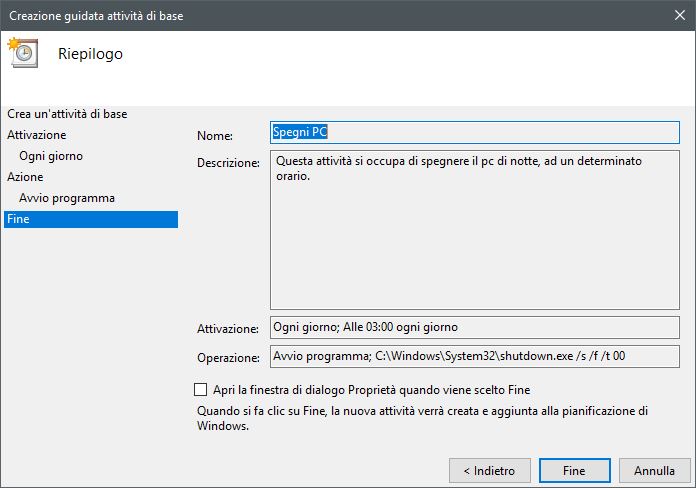
Task: Click inside the Descrizione text area
Action: tap(475, 230)
